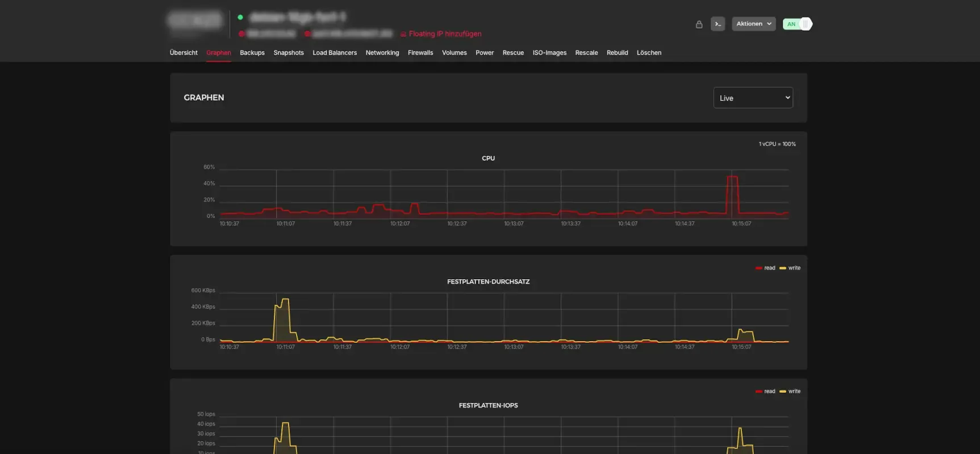Click the 600 KBps axis label
980x454 pixels.
tap(203, 291)
